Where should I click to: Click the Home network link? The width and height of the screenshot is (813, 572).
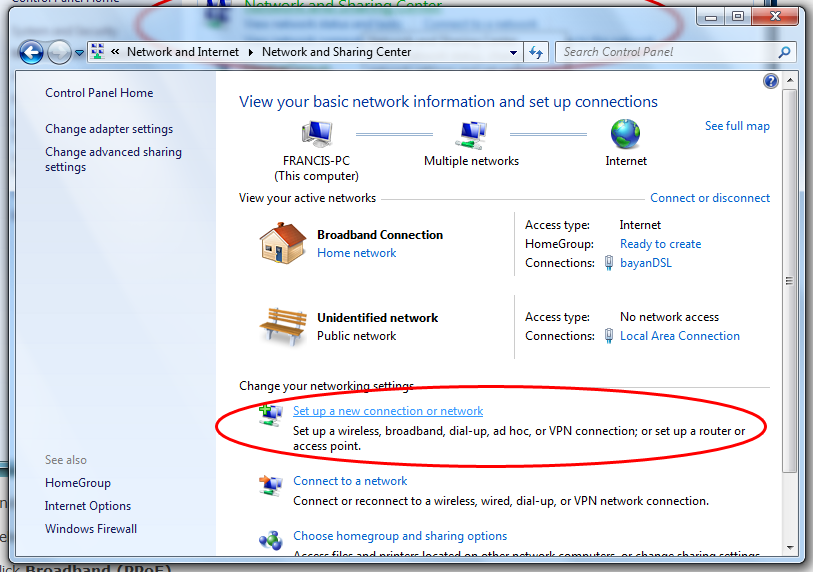coord(357,253)
